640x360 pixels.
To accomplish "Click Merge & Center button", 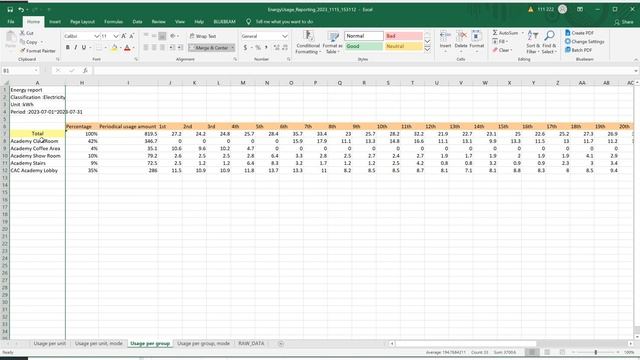I will [x=209, y=48].
